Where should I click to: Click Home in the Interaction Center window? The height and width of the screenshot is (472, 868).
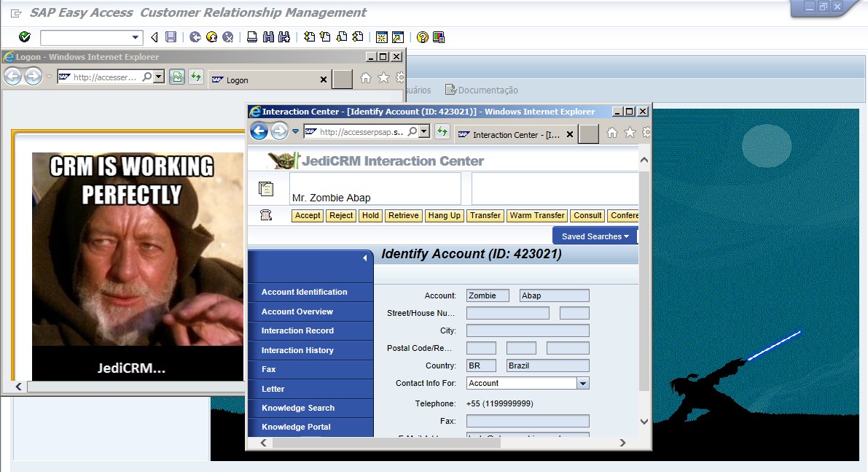611,132
